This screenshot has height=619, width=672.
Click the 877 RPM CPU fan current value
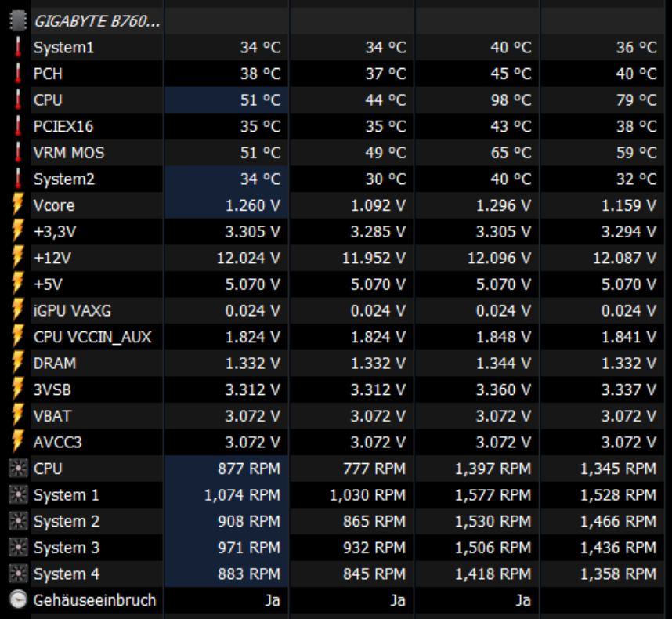[x=252, y=469]
